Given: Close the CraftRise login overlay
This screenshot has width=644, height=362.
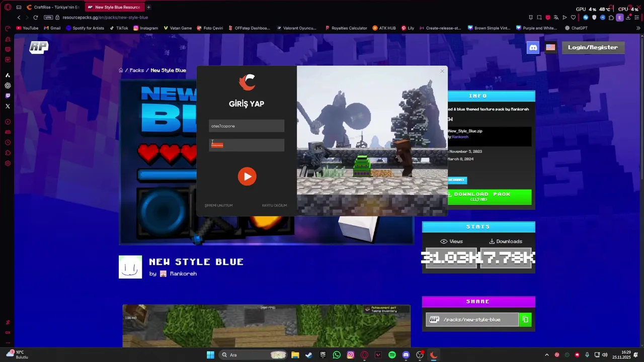Looking at the screenshot, I should [442, 71].
